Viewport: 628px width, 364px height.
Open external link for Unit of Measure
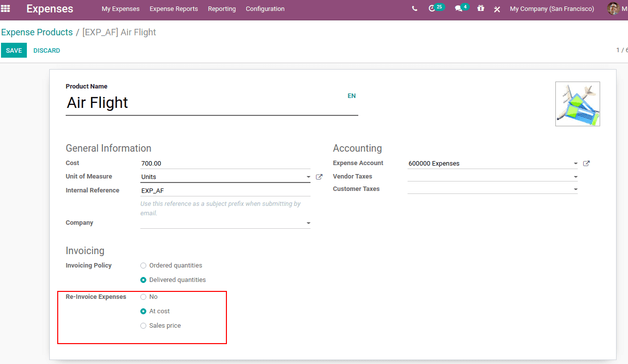[319, 177]
